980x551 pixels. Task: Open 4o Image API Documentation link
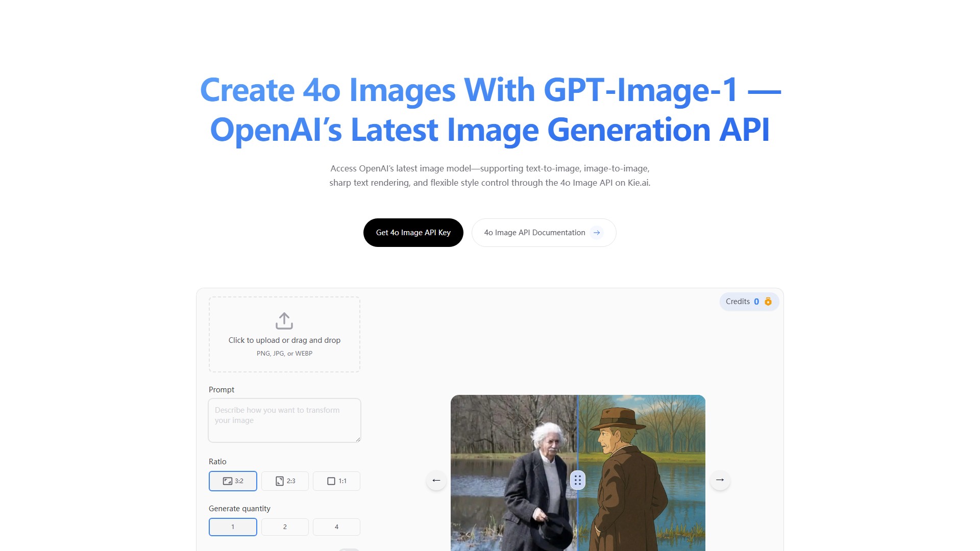tap(534, 233)
